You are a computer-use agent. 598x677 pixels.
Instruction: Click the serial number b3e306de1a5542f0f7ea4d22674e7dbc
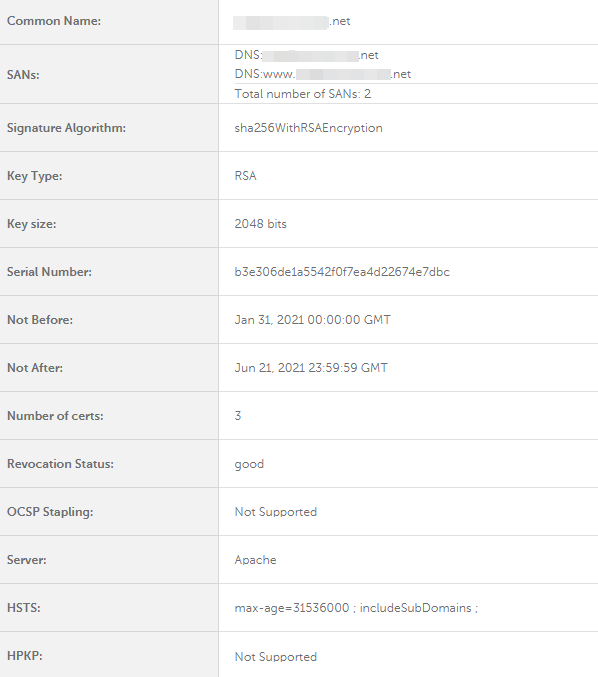(x=342, y=272)
